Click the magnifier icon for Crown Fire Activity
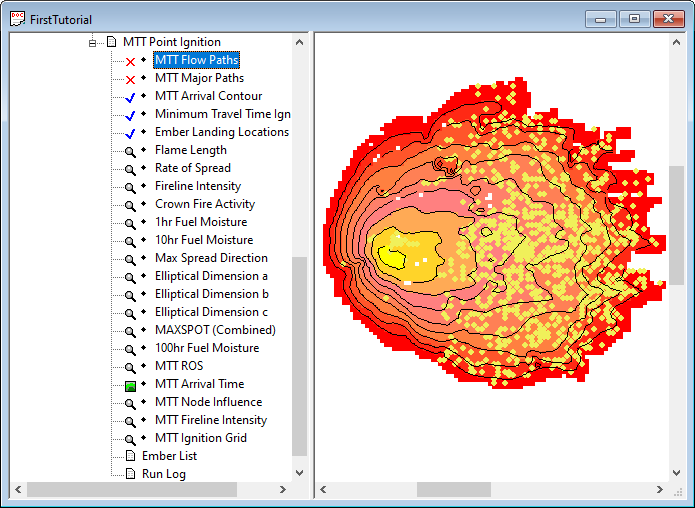Screen dimensions: 695x508 (x=130, y=205)
